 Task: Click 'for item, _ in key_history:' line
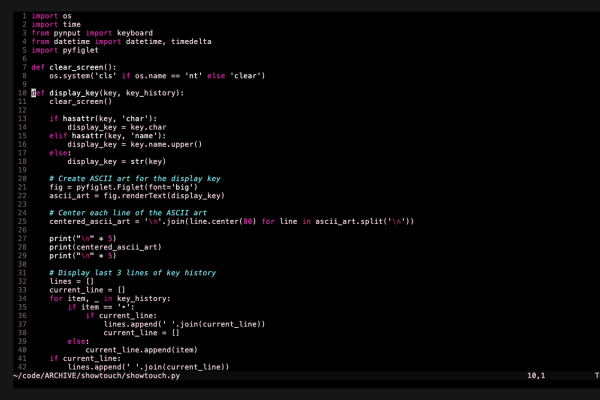(x=110, y=299)
